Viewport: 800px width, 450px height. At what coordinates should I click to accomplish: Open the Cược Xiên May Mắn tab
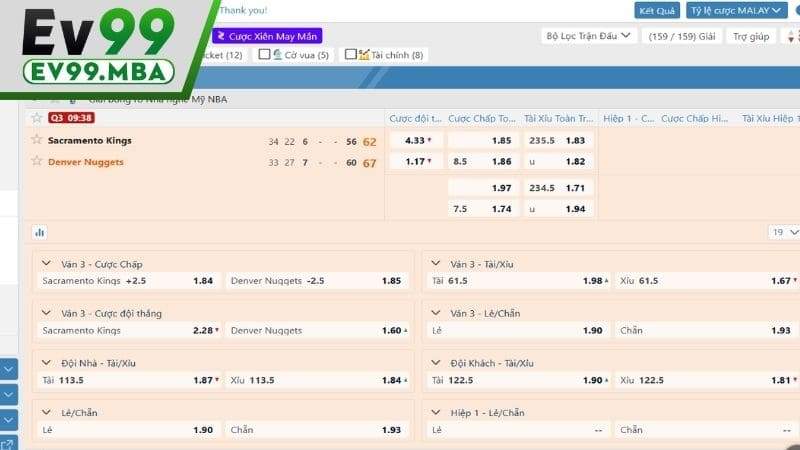[x=266, y=36]
